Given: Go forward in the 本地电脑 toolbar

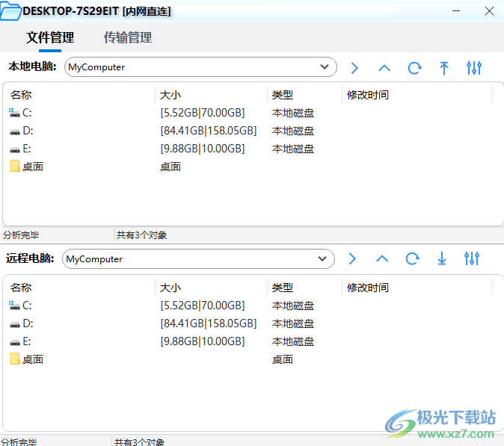Looking at the screenshot, I should coord(354,68).
